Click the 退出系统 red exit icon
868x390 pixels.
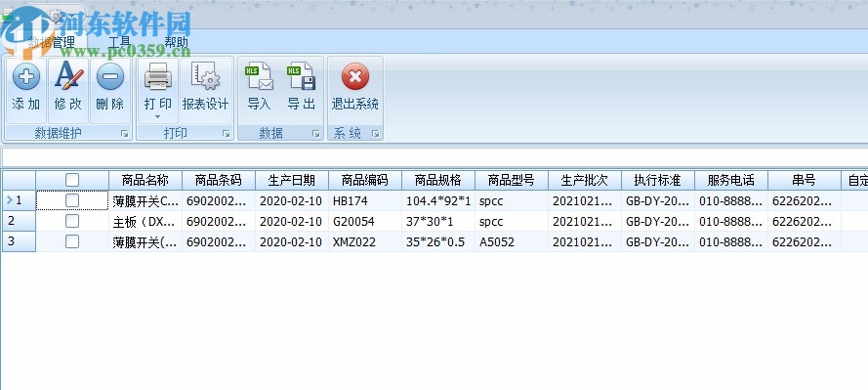[354, 76]
